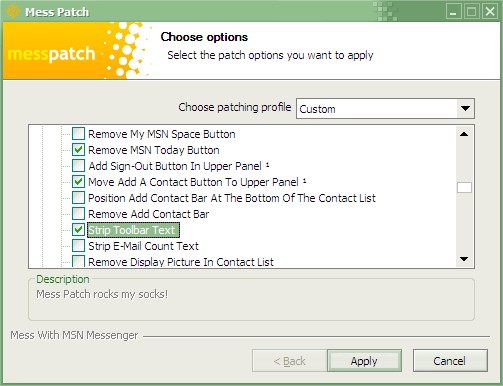Check Remove My MSN Space Button option
The width and height of the screenshot is (503, 386).
pos(78,134)
